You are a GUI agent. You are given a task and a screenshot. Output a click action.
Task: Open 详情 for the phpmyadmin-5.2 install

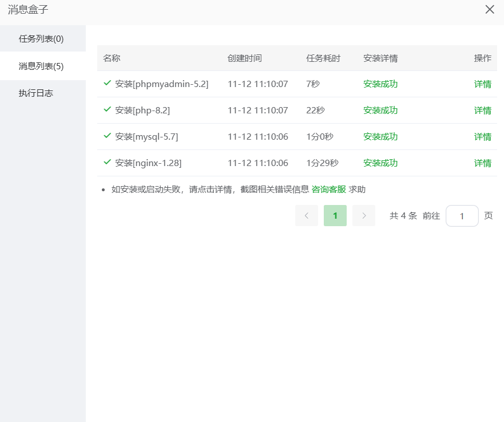pos(482,84)
